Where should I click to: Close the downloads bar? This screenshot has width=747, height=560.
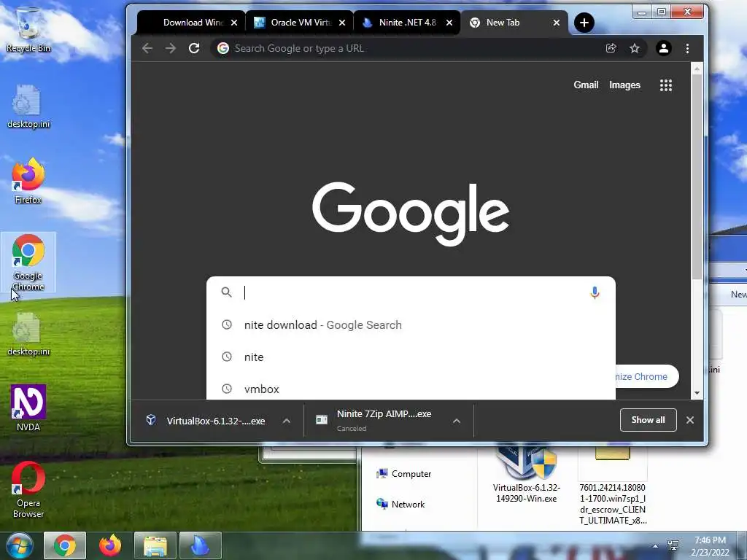click(x=690, y=419)
